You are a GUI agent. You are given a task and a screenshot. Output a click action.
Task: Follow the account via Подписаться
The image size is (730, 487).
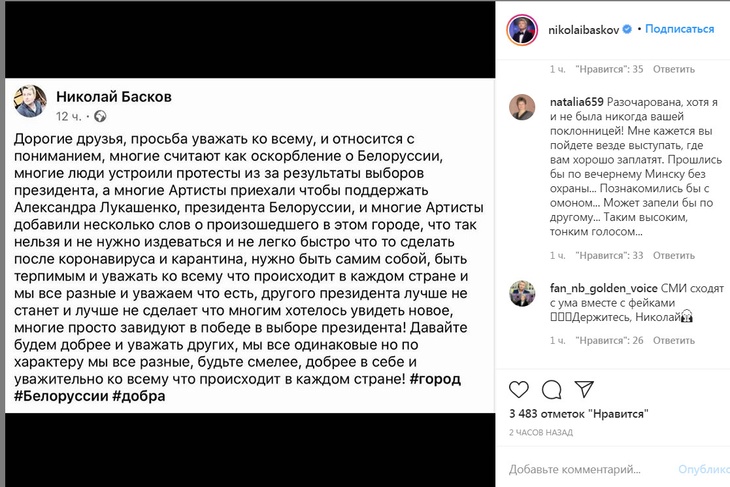click(x=679, y=30)
